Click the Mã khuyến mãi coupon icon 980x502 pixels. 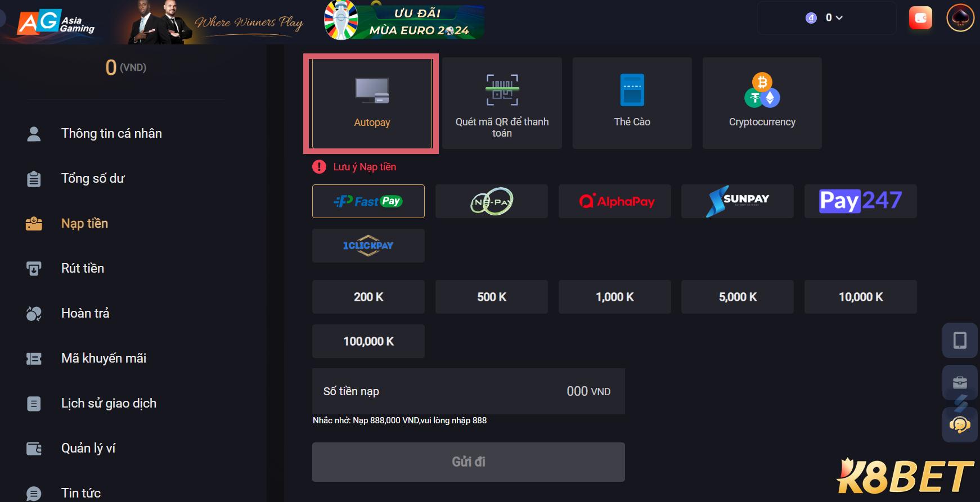tap(34, 359)
